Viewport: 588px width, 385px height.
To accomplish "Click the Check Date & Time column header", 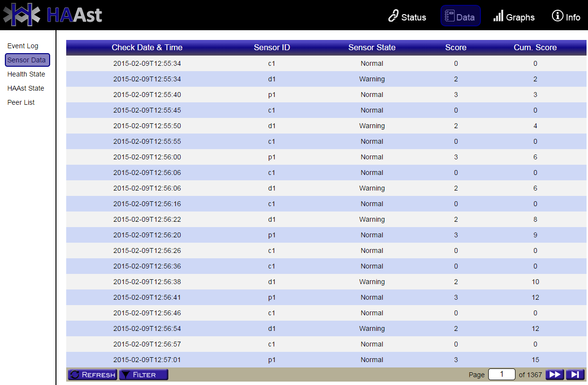I will [147, 47].
